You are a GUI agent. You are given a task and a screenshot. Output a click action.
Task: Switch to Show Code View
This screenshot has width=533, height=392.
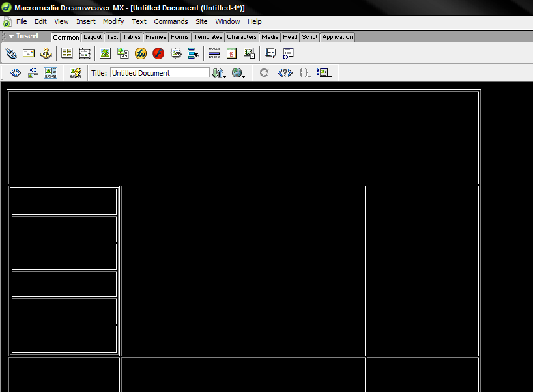click(x=15, y=73)
